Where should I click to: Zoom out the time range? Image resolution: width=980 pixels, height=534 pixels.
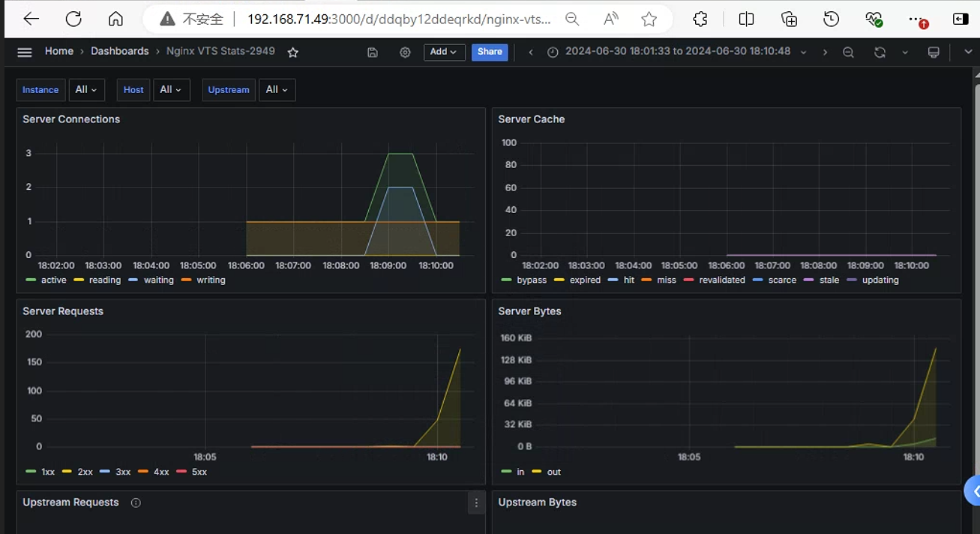tap(848, 52)
